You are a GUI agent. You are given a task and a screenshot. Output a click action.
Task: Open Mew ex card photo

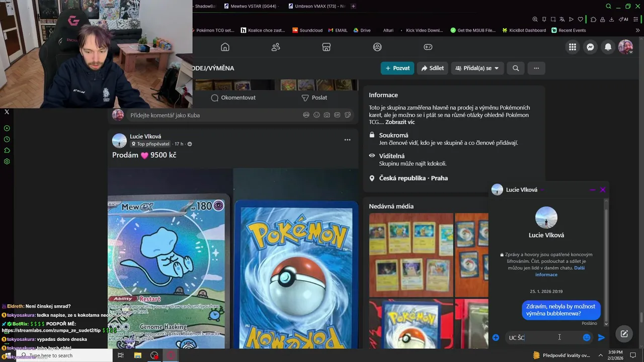[170, 258]
